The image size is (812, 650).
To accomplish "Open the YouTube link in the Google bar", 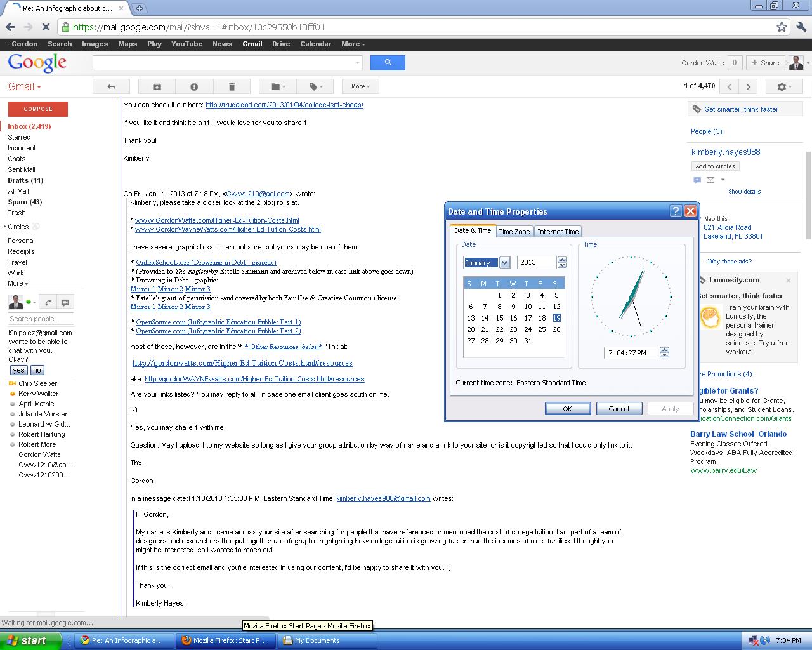I will (187, 44).
